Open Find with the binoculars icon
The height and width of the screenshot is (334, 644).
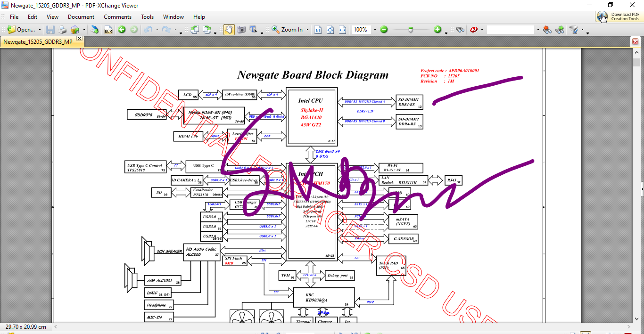tap(460, 30)
